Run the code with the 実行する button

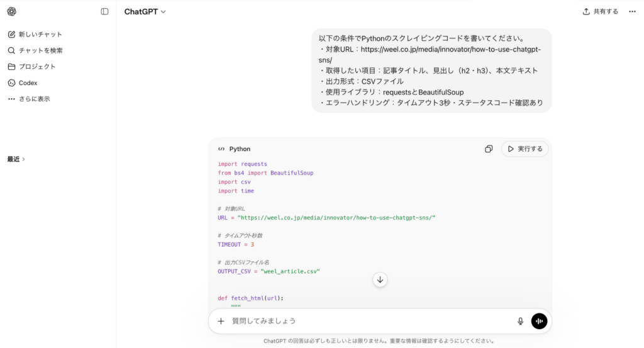525,149
